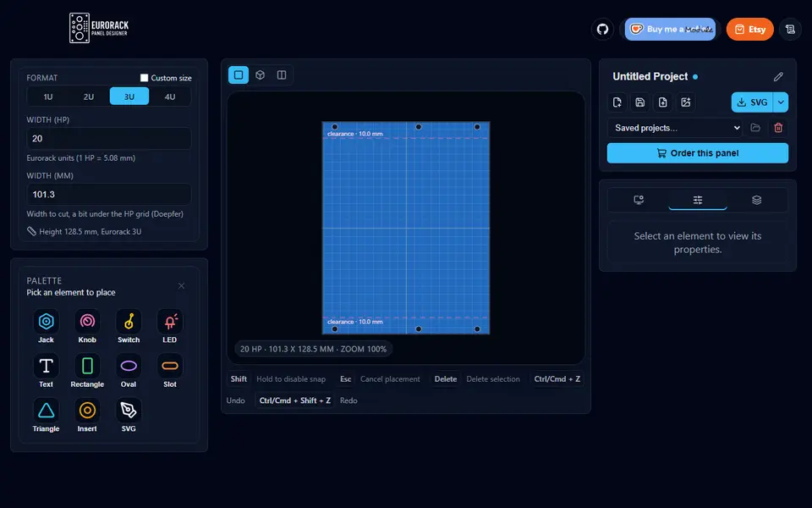Delete saved project with trash icon

pyautogui.click(x=778, y=128)
